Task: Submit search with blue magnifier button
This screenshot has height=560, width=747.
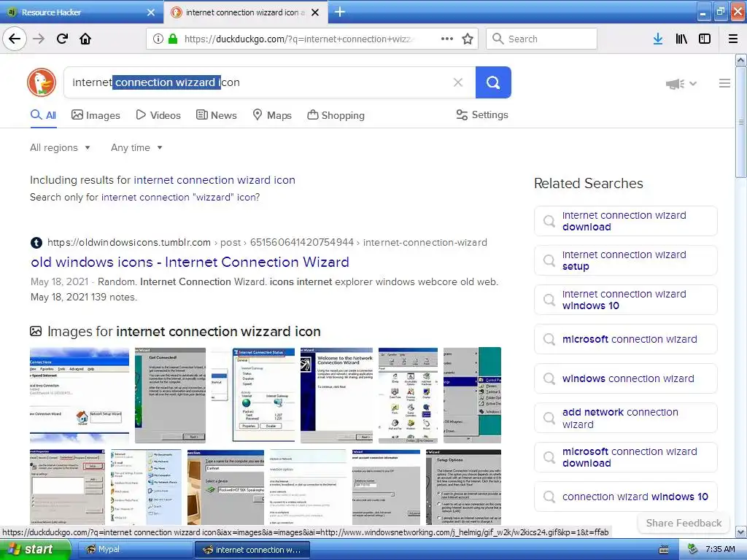Action: point(493,82)
